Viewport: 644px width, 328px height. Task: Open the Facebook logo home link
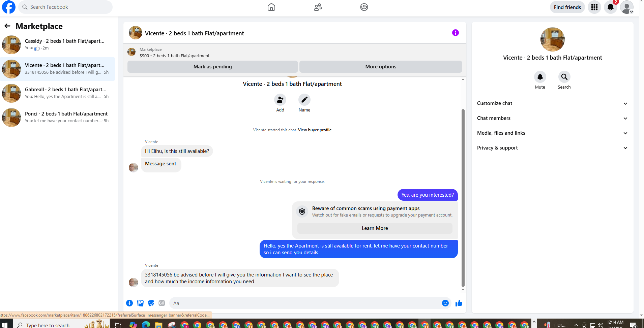[x=9, y=7]
